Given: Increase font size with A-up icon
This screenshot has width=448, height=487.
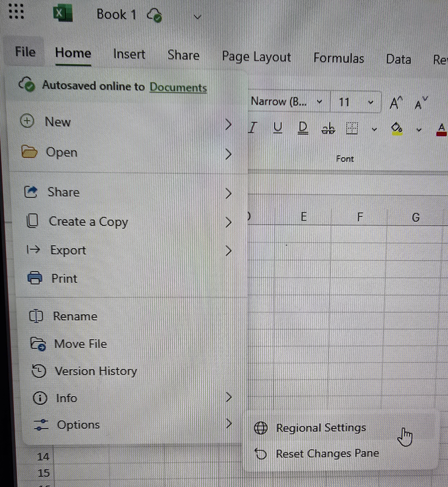Looking at the screenshot, I should [396, 103].
